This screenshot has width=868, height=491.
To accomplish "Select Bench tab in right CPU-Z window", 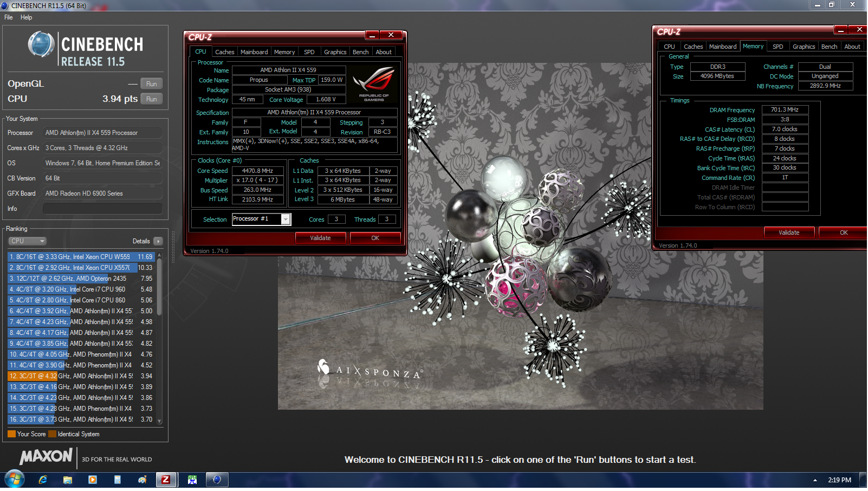I will pyautogui.click(x=829, y=47).
